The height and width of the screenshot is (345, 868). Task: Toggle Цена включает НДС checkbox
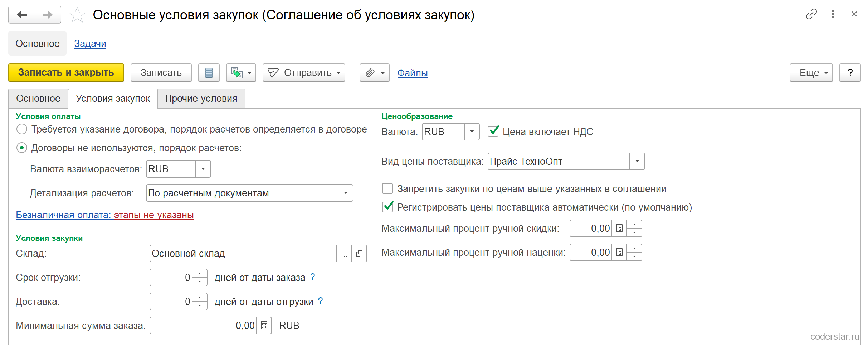coord(493,131)
